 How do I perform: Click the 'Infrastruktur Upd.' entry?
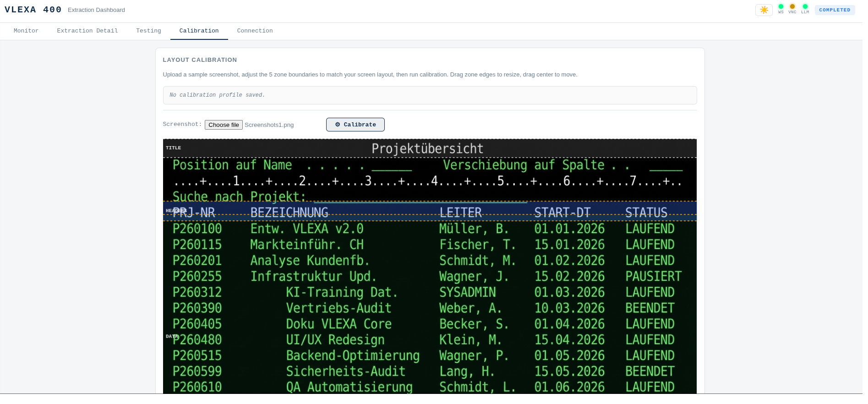pos(313,276)
